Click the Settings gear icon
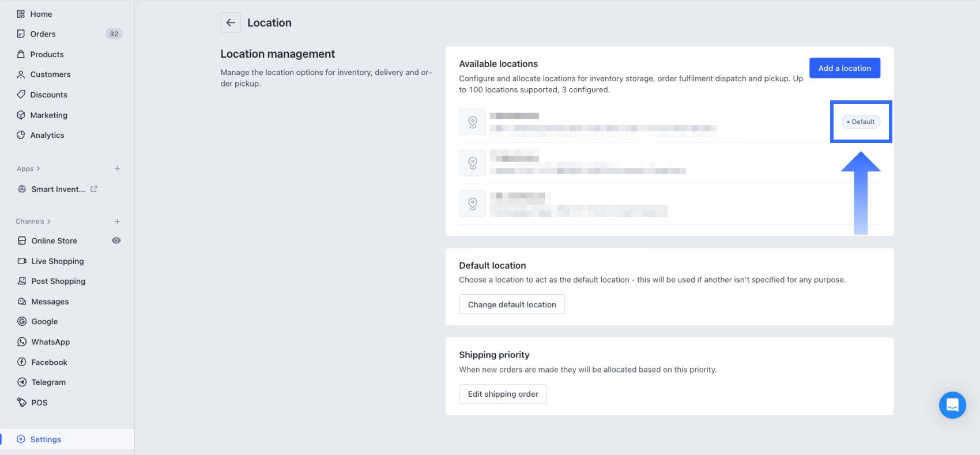 point(21,439)
